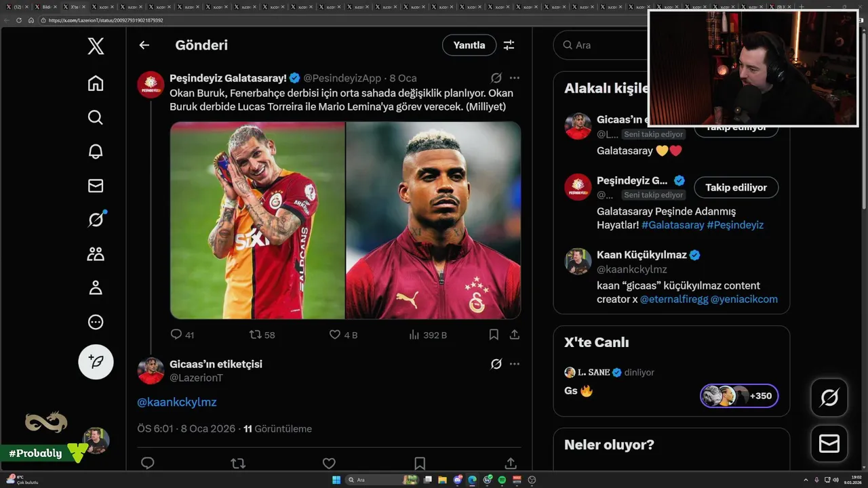Click the browser home button
Viewport: 868px width, 488px height.
click(x=31, y=20)
